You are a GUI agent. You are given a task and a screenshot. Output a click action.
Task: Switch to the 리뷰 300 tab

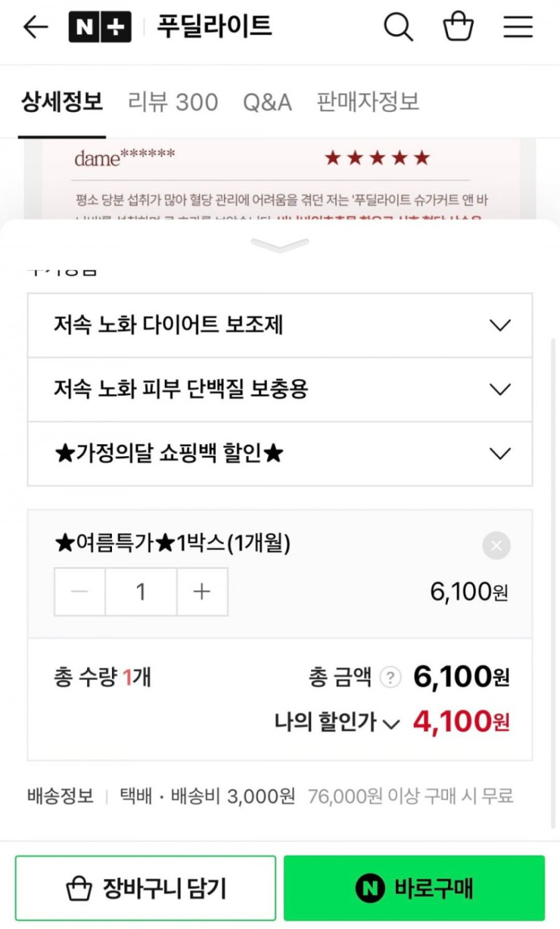click(173, 102)
